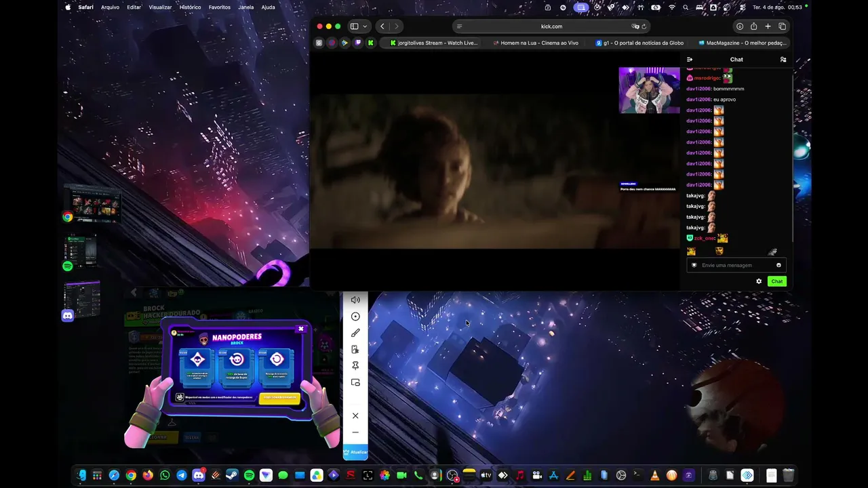The width and height of the screenshot is (868, 488).
Task: Click the Envie uma mensagem field
Action: [736, 265]
